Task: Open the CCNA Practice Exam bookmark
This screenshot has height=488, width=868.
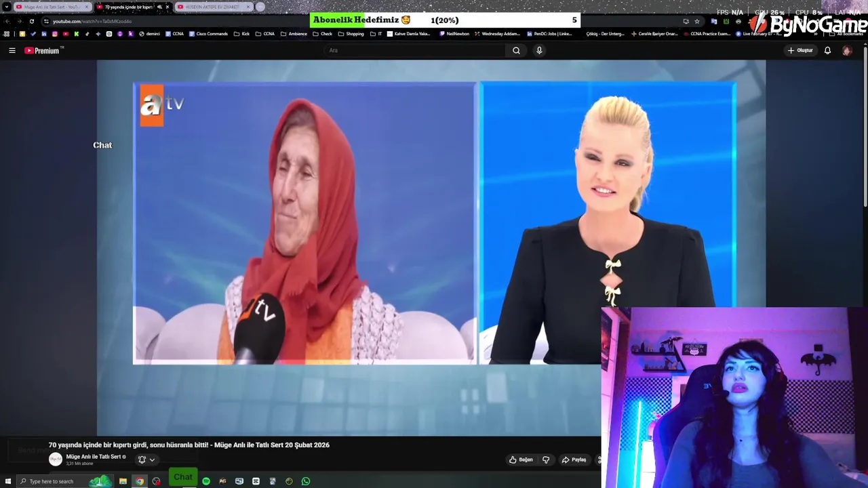Action: click(706, 34)
